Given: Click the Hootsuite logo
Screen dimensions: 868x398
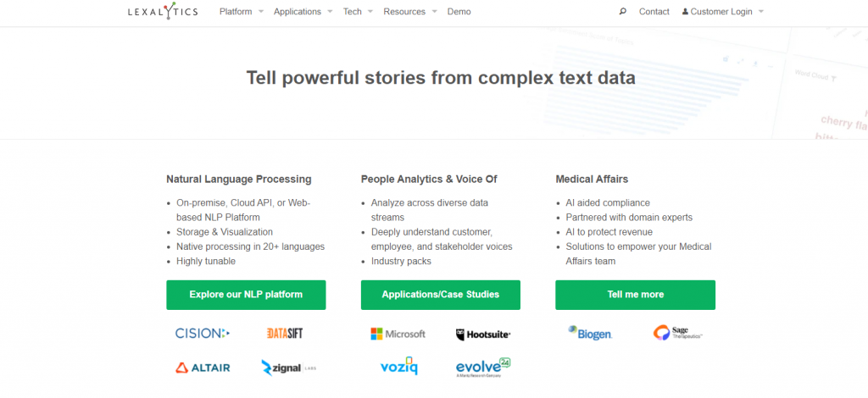Looking at the screenshot, I should pyautogui.click(x=483, y=334).
